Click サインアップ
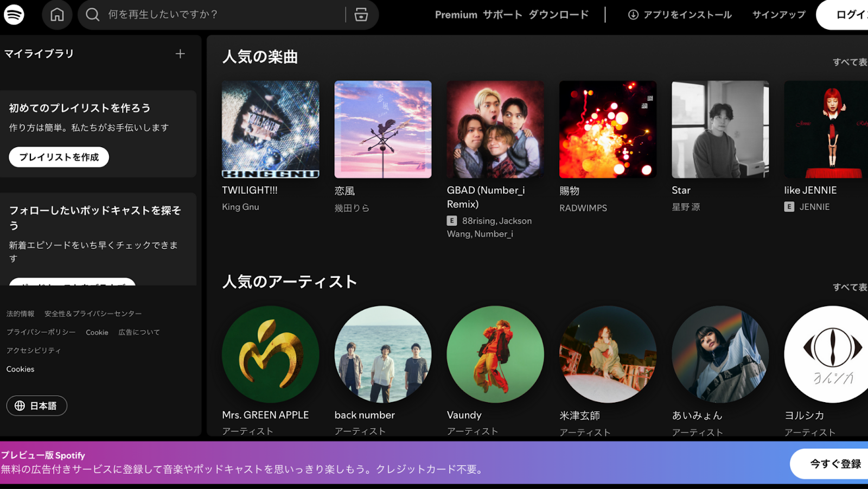 click(778, 15)
